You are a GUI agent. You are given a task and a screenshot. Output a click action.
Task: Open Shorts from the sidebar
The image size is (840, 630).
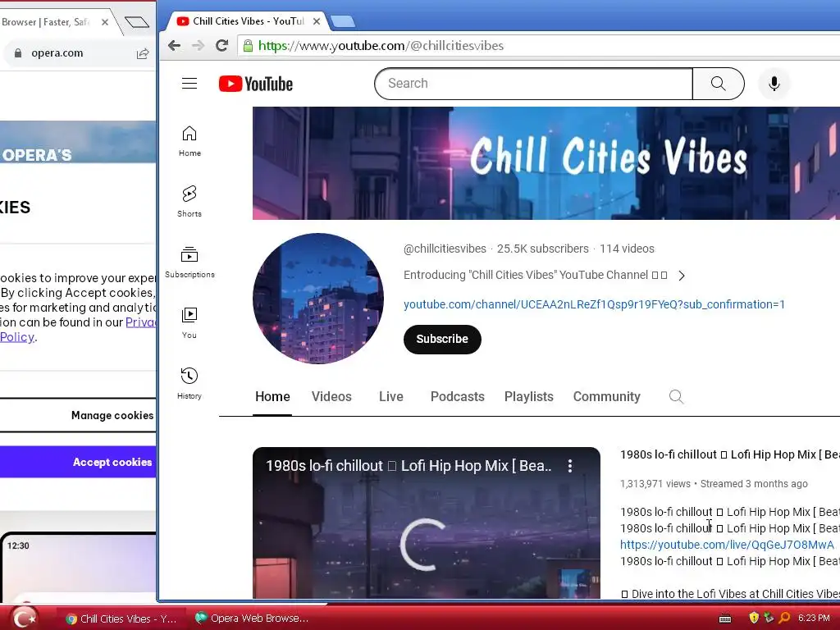[x=189, y=202]
